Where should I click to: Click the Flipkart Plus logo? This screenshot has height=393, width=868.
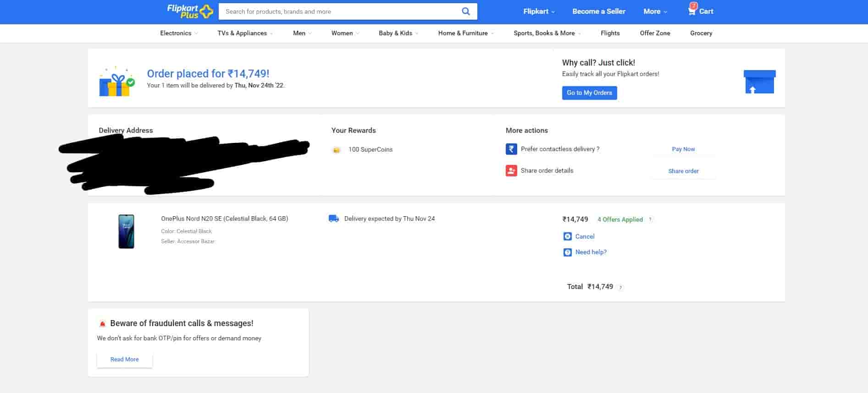point(190,11)
